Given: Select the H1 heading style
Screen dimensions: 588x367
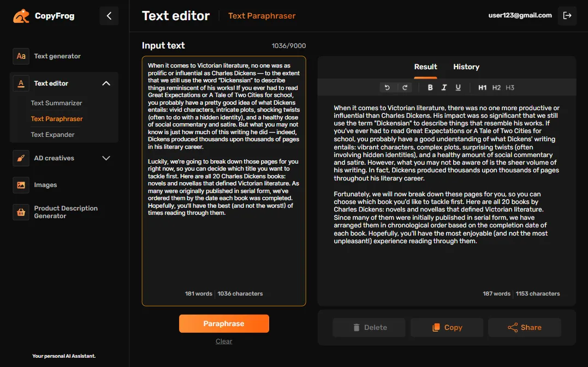Looking at the screenshot, I should pos(481,87).
